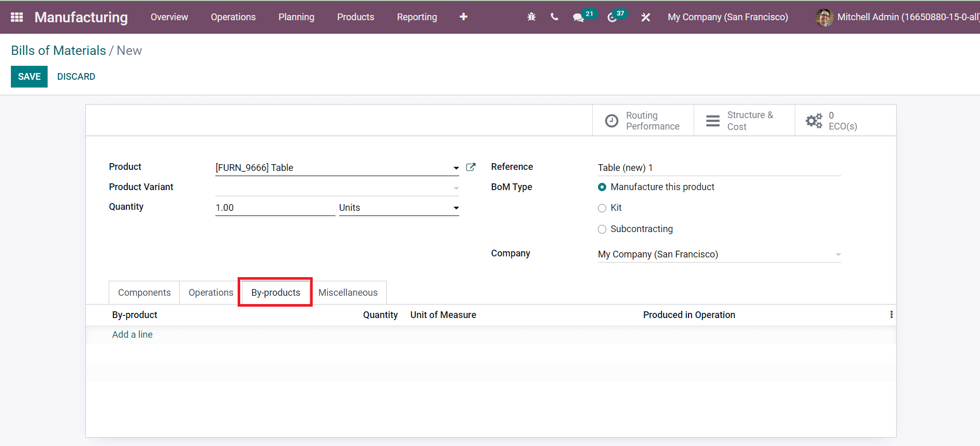
Task: Switch to the By-products tab
Action: point(275,293)
